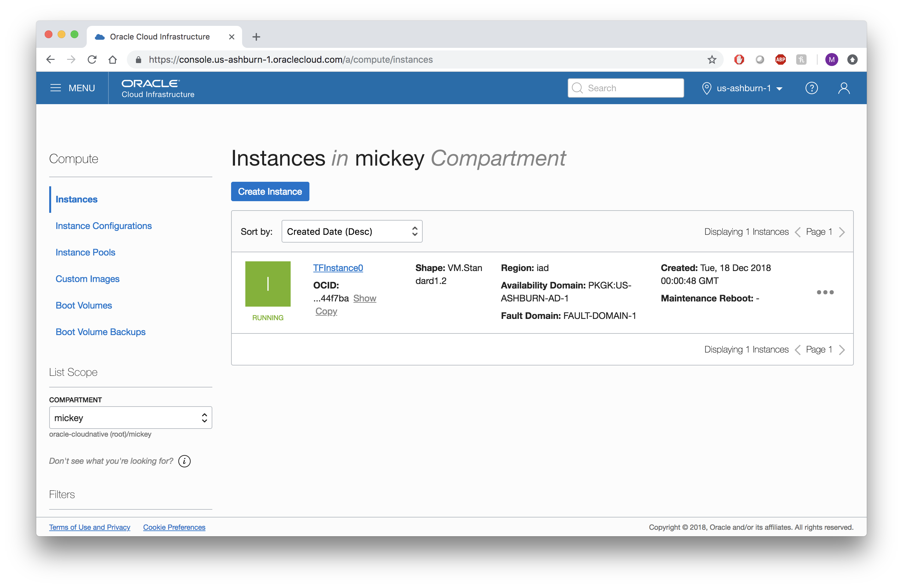Select Instances in the Compute sidebar
The image size is (903, 588).
[76, 200]
